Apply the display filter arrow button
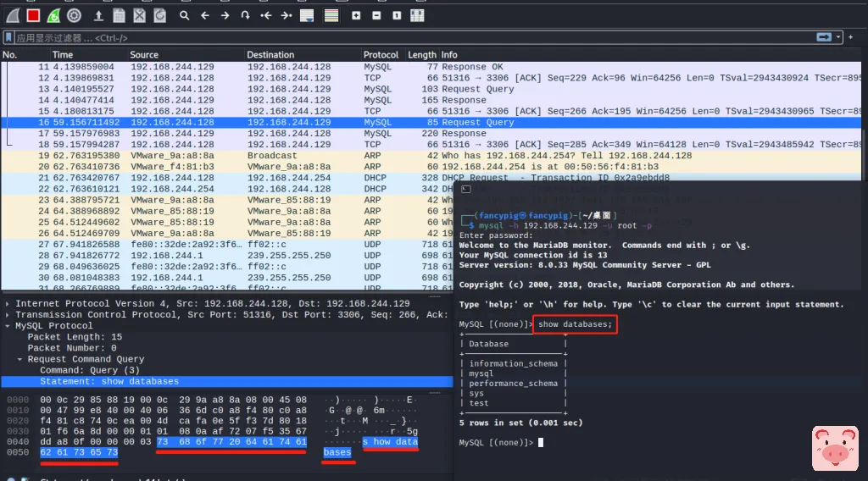This screenshot has width=868, height=481. pos(823,37)
